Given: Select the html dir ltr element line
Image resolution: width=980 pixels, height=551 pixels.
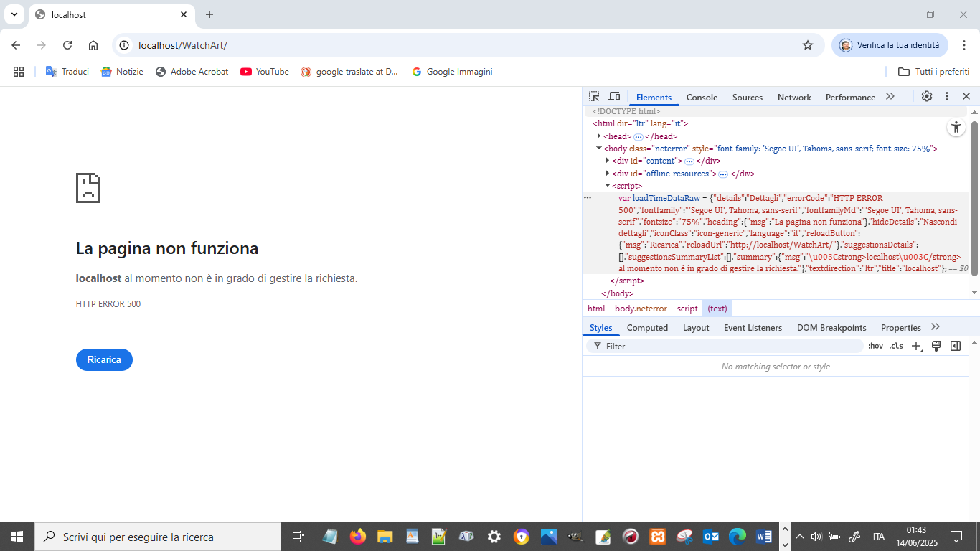Looking at the screenshot, I should pos(640,123).
